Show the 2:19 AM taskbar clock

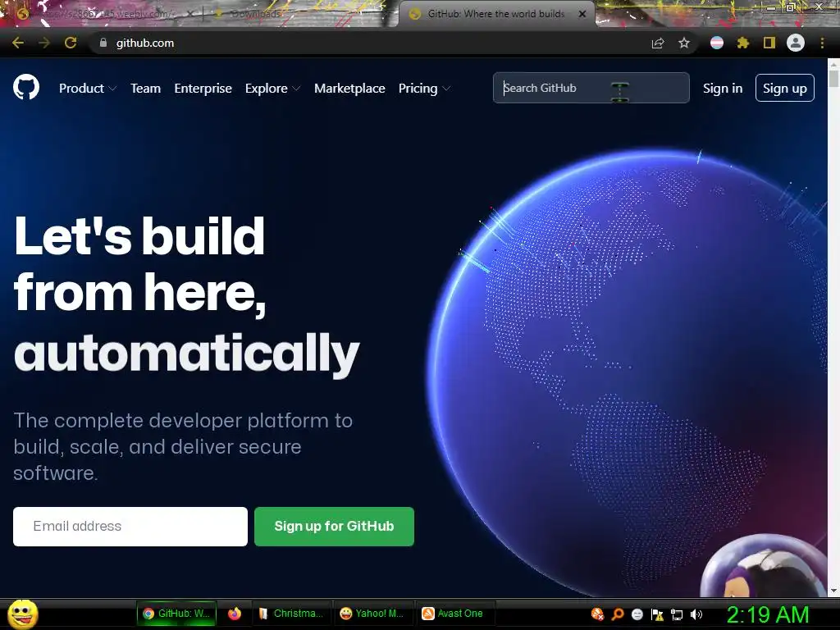767,614
